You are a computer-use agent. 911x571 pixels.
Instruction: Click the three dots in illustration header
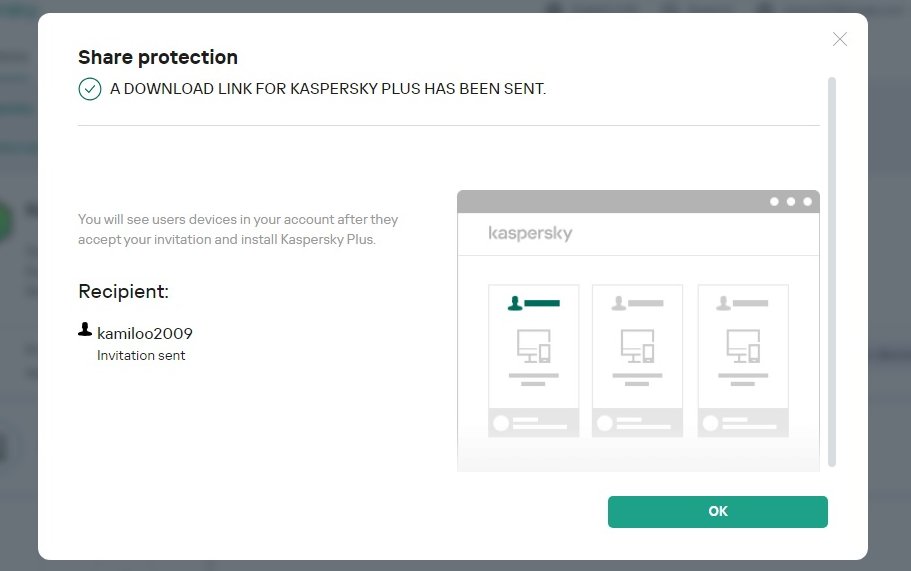click(791, 201)
